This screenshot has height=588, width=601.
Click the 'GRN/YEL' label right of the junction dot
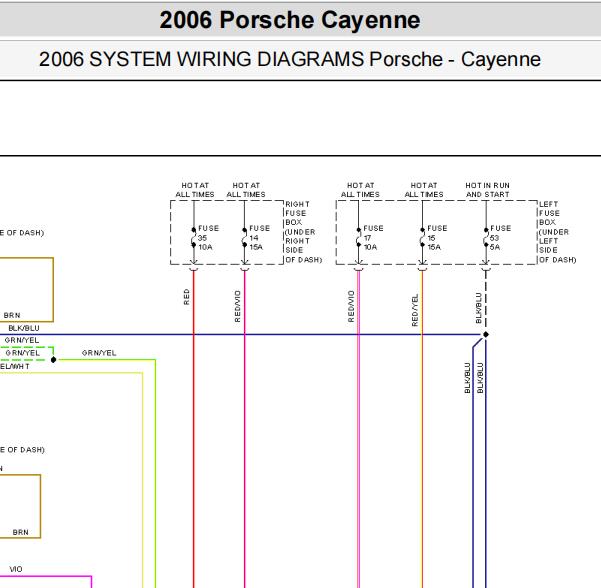click(99, 353)
